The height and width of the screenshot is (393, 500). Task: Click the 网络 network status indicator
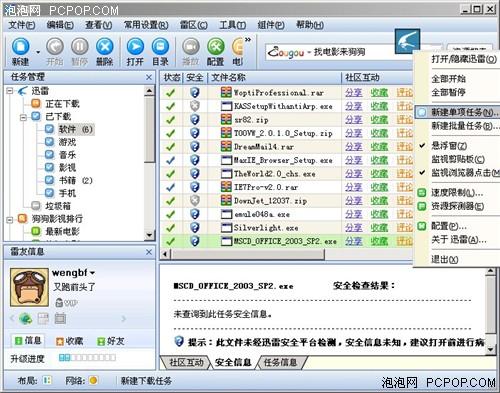[x=93, y=380]
